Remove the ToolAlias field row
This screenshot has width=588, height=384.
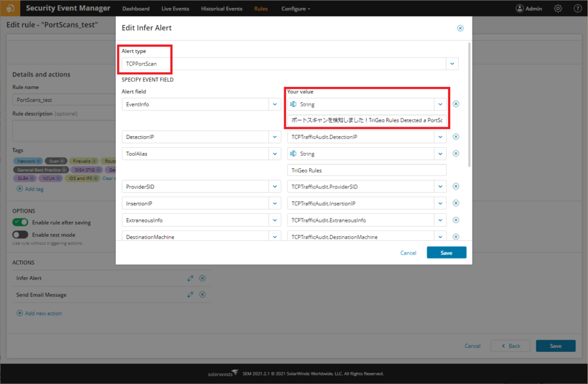456,153
